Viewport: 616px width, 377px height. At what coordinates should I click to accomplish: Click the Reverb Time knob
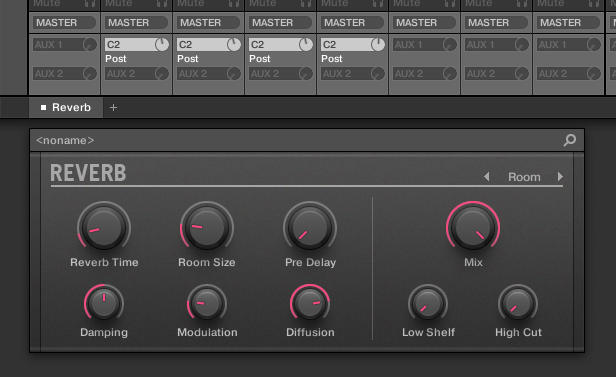pos(104,227)
